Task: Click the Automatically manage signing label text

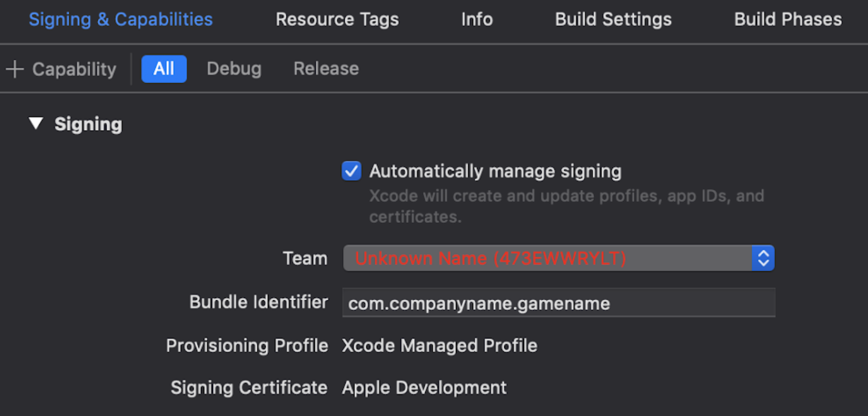Action: tap(495, 171)
